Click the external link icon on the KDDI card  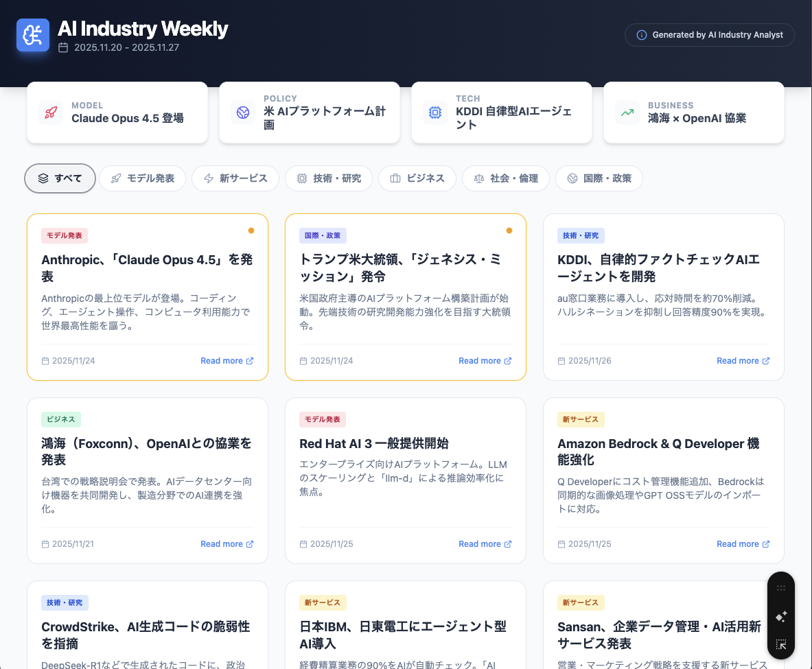point(766,361)
